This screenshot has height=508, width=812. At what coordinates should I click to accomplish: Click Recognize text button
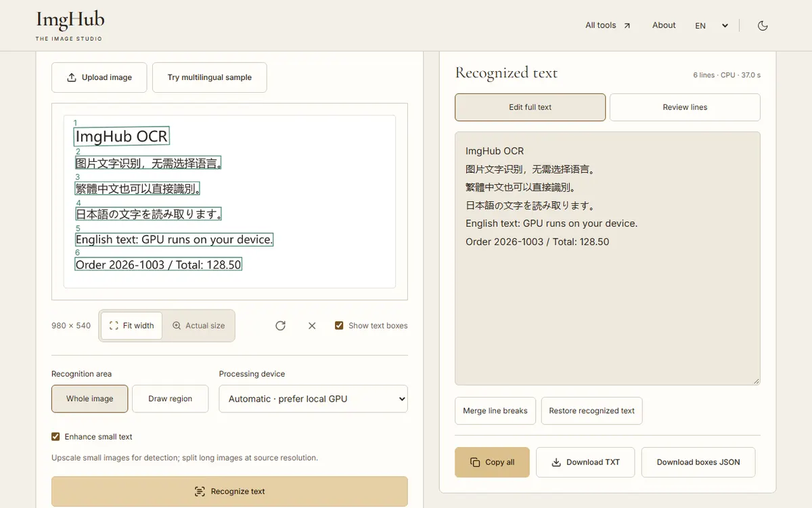pyautogui.click(x=229, y=491)
